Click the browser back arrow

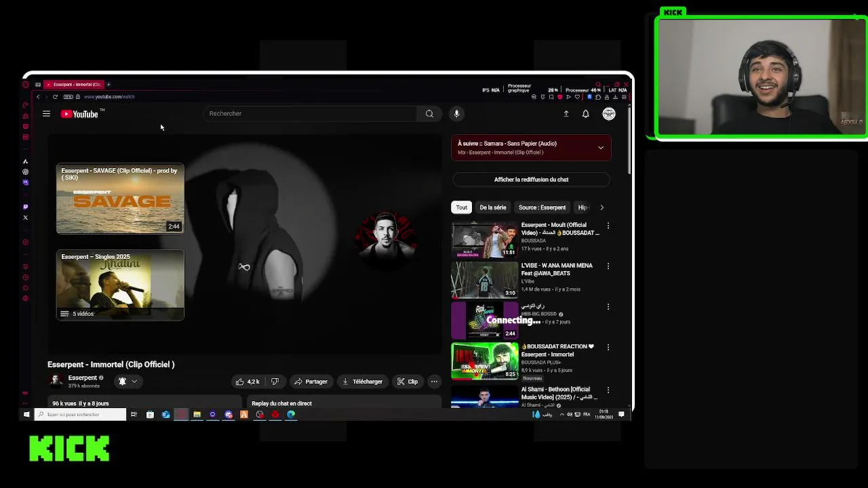tap(38, 97)
